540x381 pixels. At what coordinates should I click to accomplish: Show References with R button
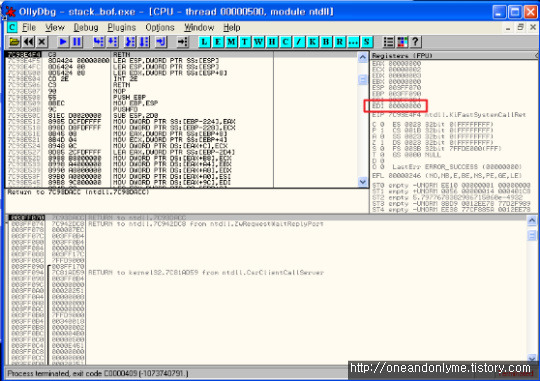pyautogui.click(x=340, y=42)
